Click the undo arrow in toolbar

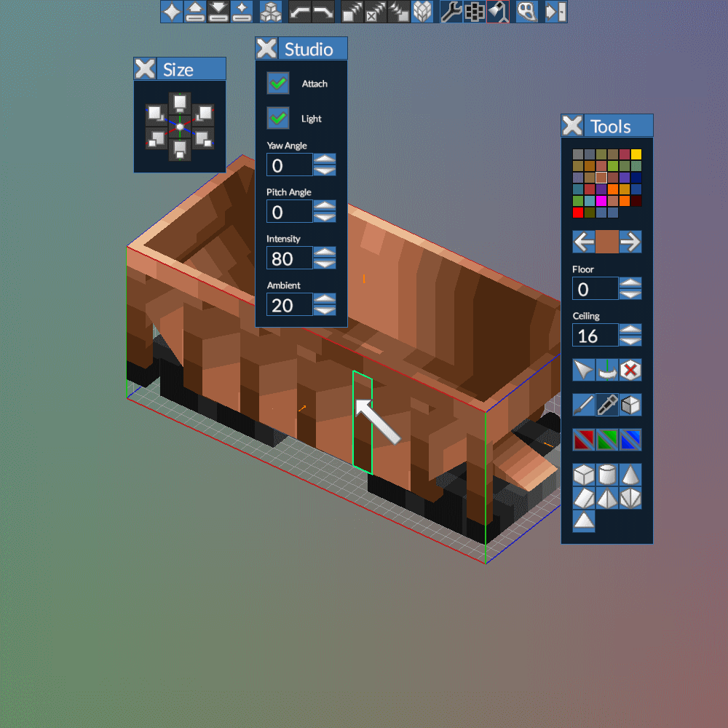300,12
